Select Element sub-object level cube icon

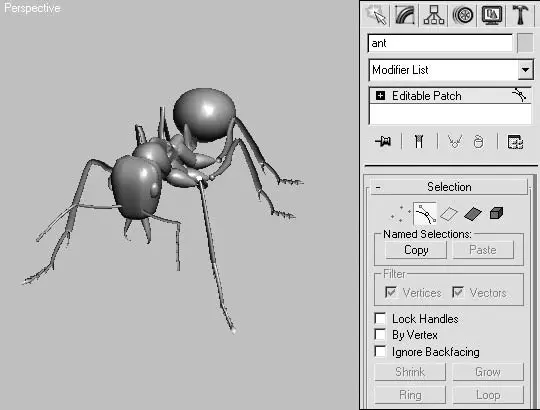pos(496,213)
